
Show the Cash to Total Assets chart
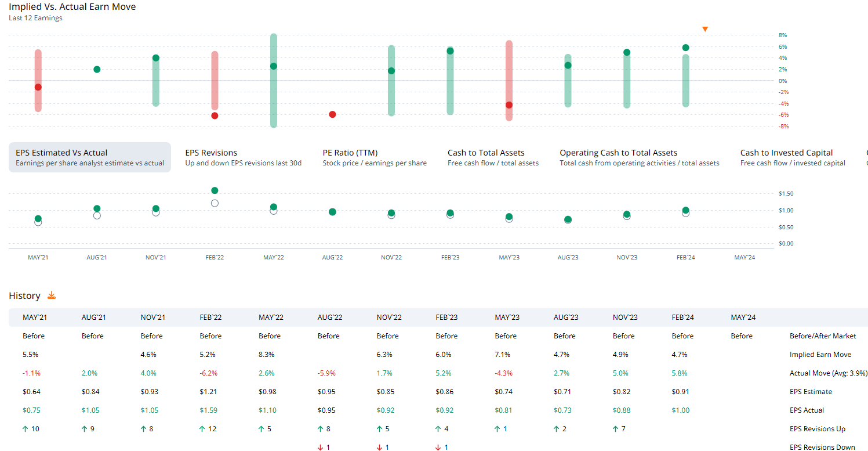point(493,157)
